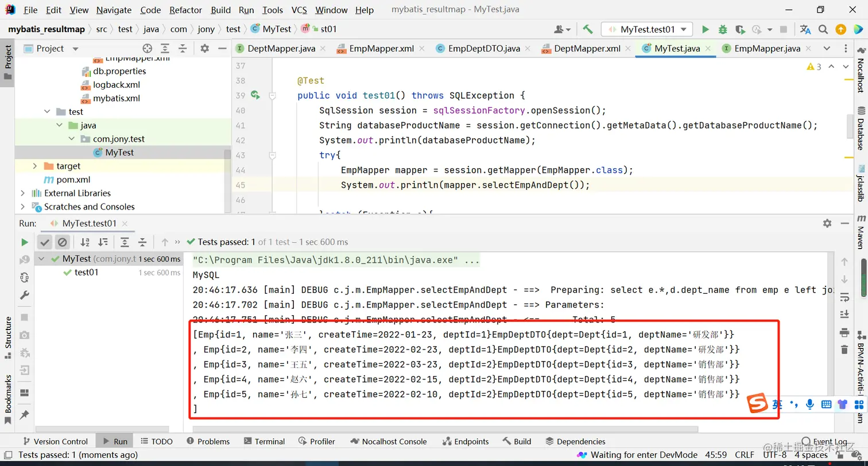Open the MyTest.test01 run configuration dropdown

647,29
